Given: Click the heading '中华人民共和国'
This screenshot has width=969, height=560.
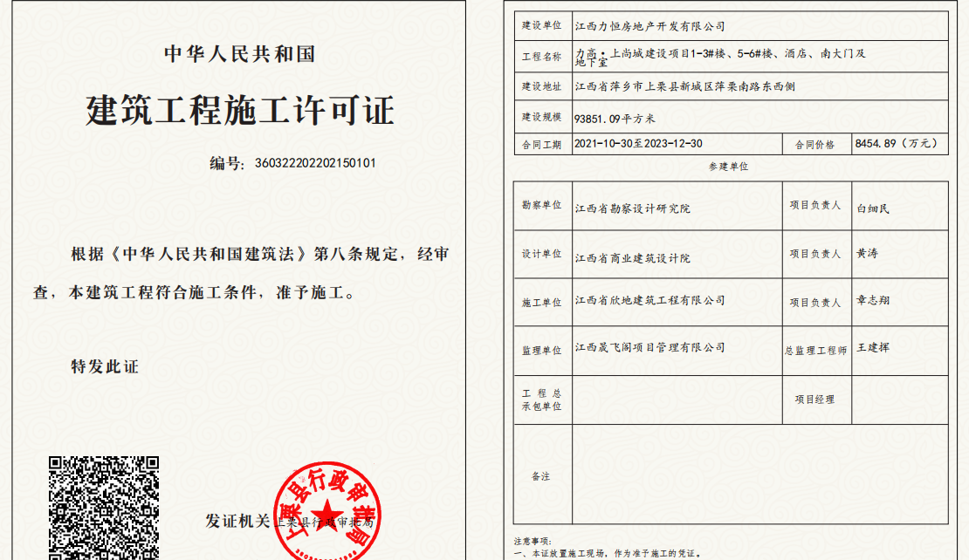Looking at the screenshot, I should 240,54.
